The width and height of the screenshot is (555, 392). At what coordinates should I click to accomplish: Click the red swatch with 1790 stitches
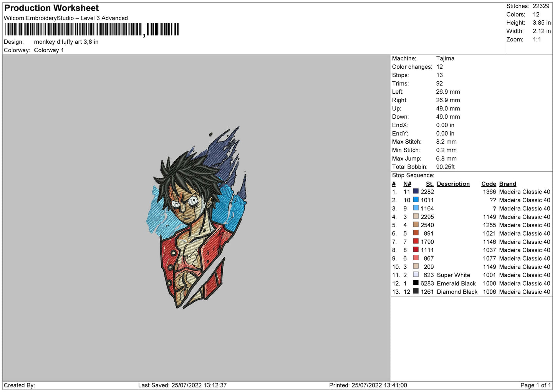[x=416, y=241]
